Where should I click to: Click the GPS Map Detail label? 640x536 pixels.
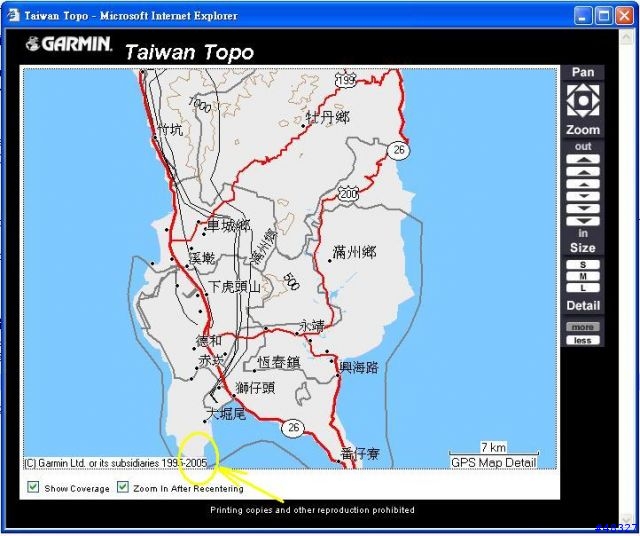click(493, 463)
